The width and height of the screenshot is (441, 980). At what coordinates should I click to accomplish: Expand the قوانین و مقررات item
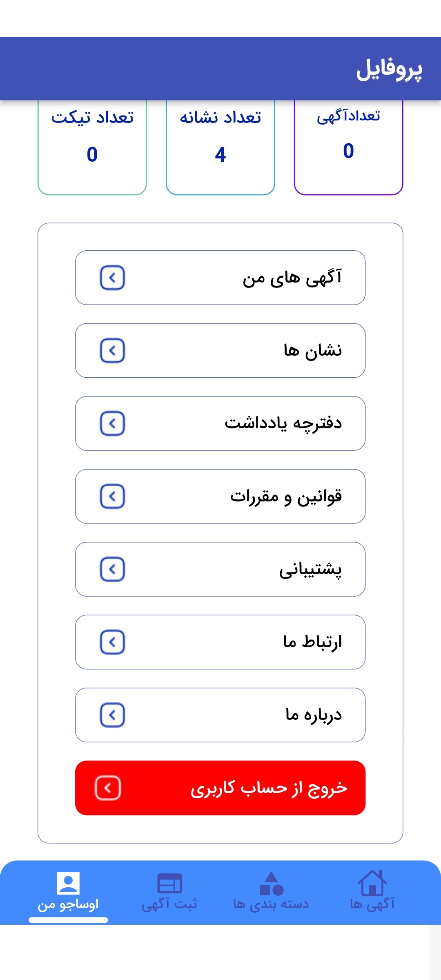pos(220,497)
